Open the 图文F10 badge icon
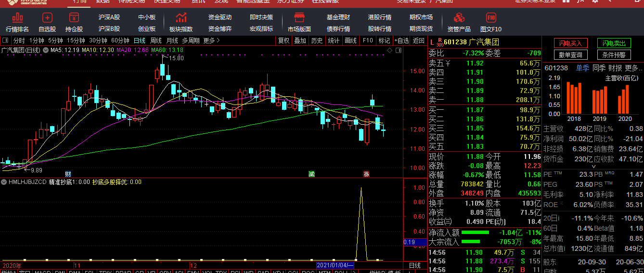Image resolution: width=644 pixels, height=273 pixels. pos(491,18)
